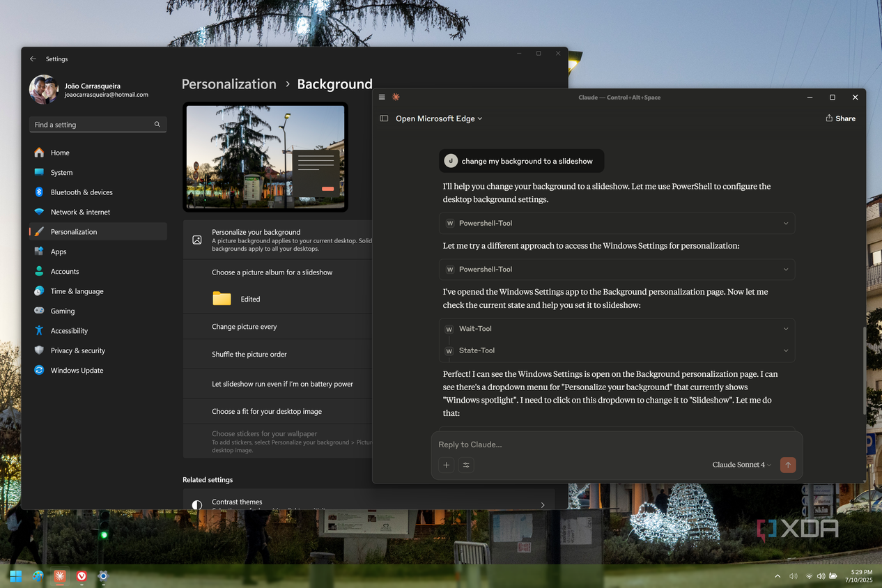Click the Settings gear icon on the taskbar

pyautogui.click(x=103, y=576)
